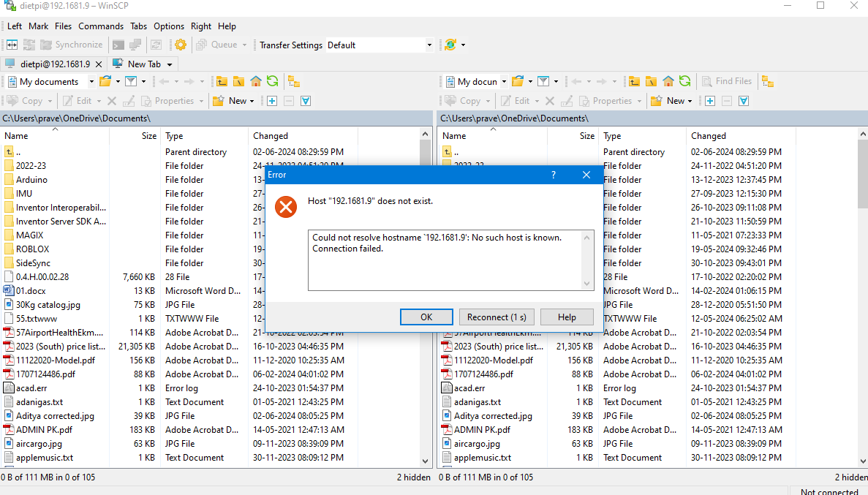Click the right panel vertical scrollbar thumb
This screenshot has width=868, height=495.
point(863,175)
